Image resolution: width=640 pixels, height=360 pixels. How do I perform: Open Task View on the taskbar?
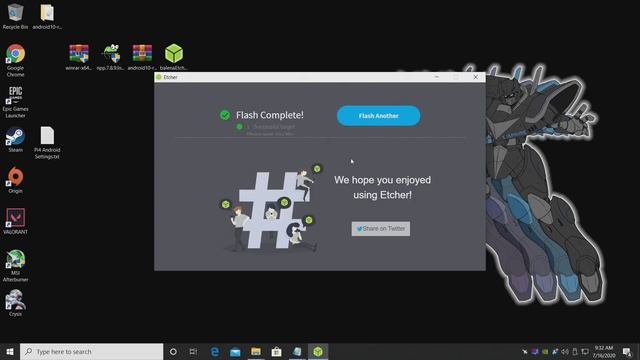[193, 351]
